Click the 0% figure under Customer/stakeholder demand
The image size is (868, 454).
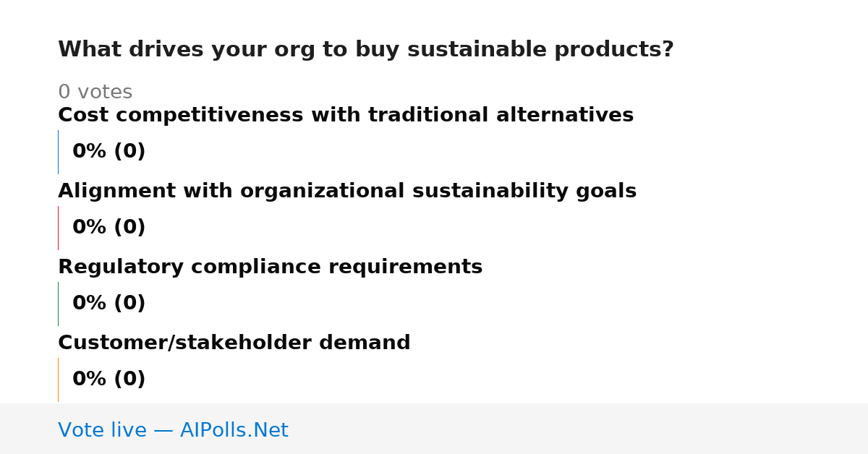90,380
